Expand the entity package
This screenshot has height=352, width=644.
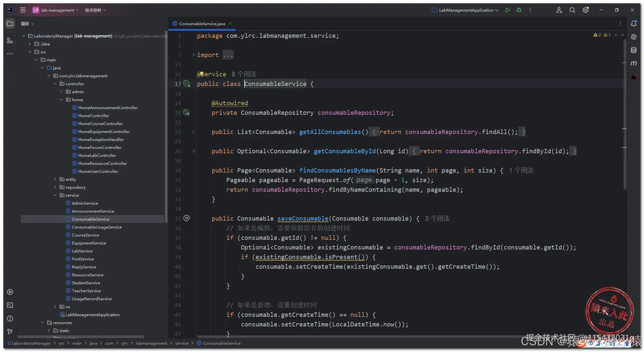(55, 179)
